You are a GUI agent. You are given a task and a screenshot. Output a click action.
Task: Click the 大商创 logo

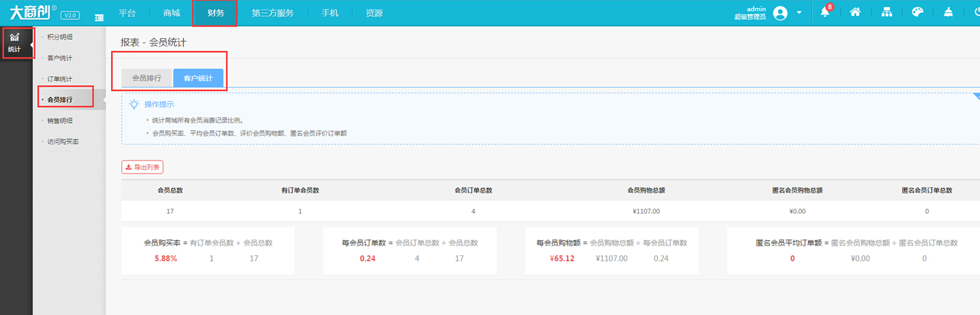pos(32,12)
